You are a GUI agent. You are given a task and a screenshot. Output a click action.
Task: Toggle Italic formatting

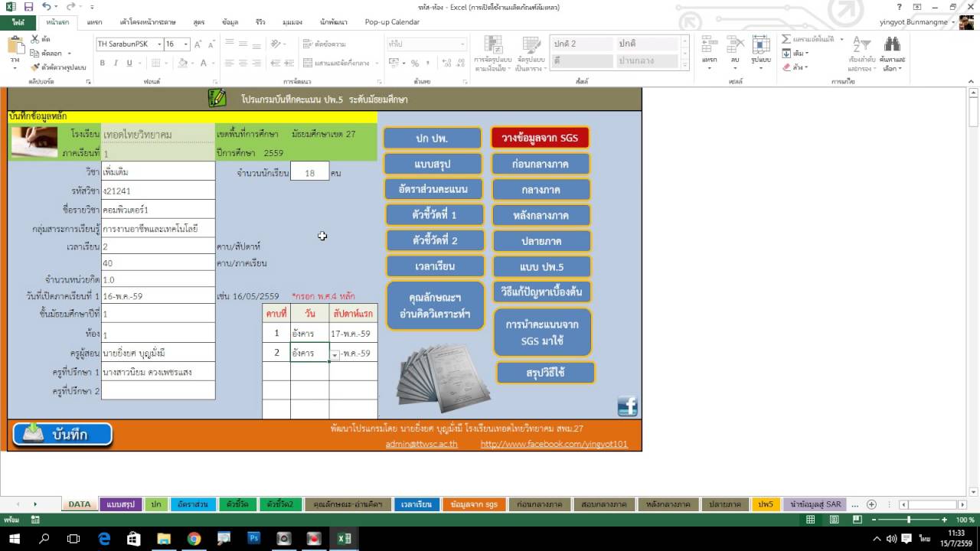click(116, 63)
